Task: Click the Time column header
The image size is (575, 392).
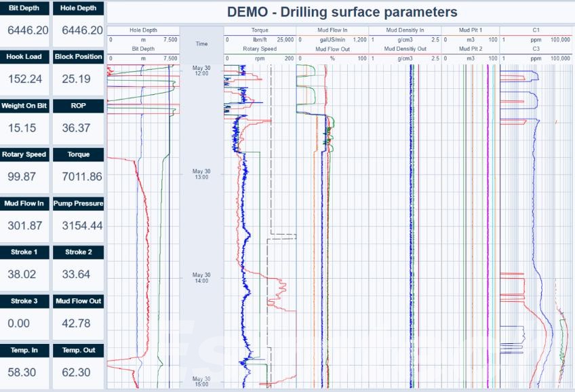Action: (x=201, y=43)
